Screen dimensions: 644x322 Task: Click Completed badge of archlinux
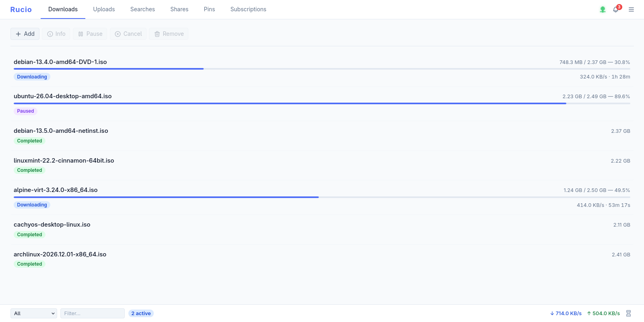point(29,264)
